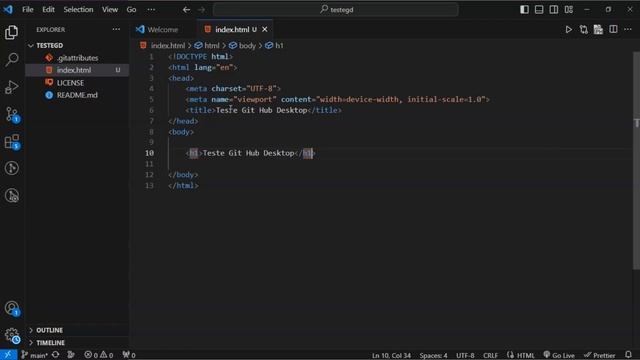The width and height of the screenshot is (640, 360).
Task: Split the editor right
Action: (613, 29)
